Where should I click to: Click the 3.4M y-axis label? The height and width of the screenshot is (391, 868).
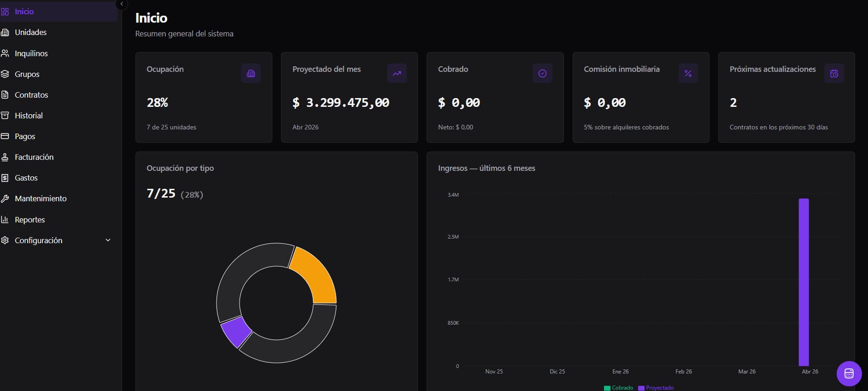tap(453, 195)
